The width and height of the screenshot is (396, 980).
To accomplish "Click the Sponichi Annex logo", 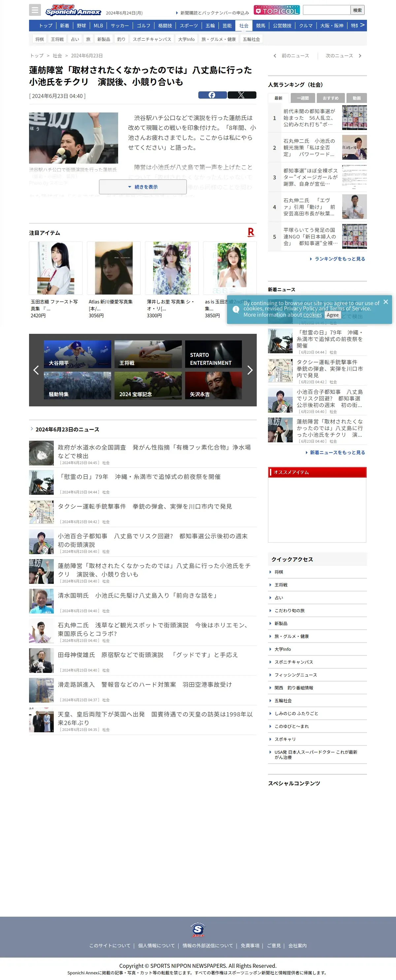I will 73,10.
